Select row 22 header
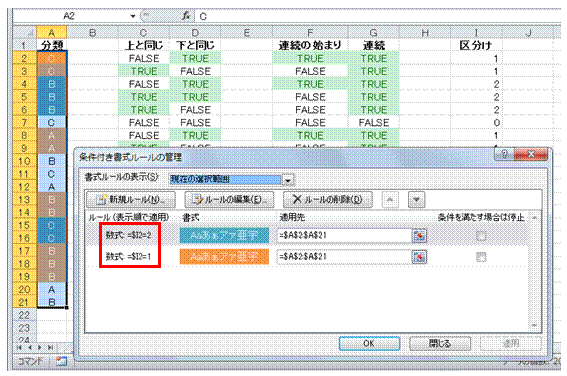567x376 pixels. [24, 315]
